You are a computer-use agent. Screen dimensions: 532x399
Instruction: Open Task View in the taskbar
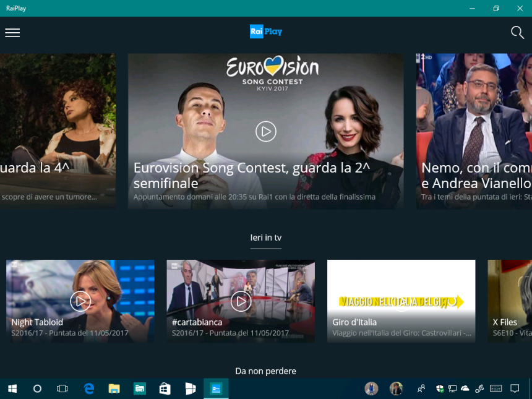[x=62, y=388]
